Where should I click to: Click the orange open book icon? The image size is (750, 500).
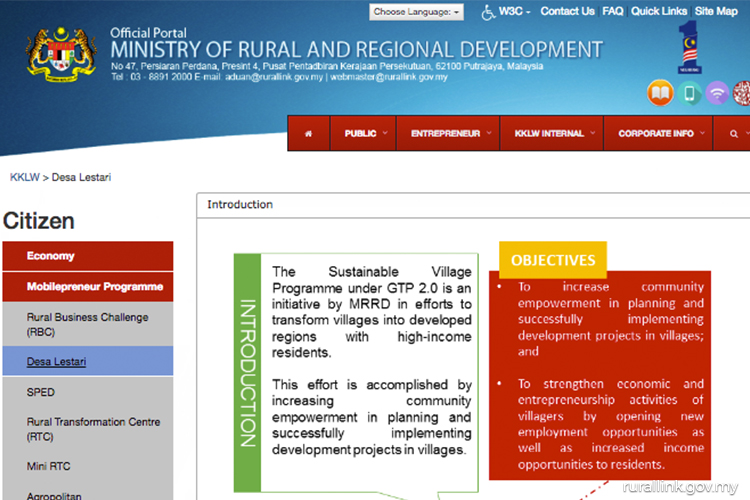[660, 93]
